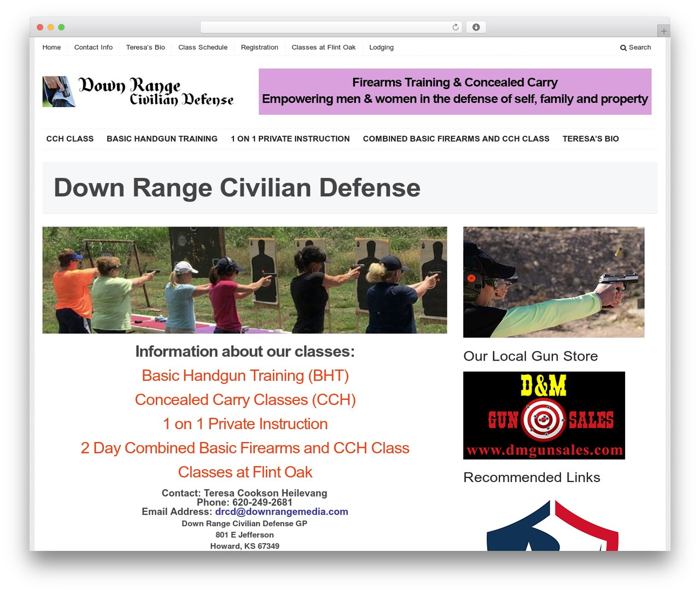Open Teresa's Bio in top menu

[145, 48]
